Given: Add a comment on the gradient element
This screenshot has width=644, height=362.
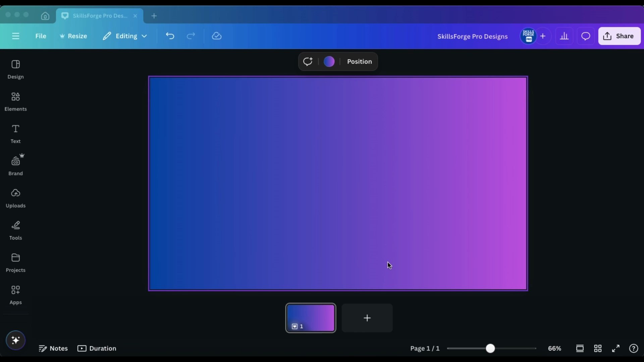Looking at the screenshot, I should point(308,61).
